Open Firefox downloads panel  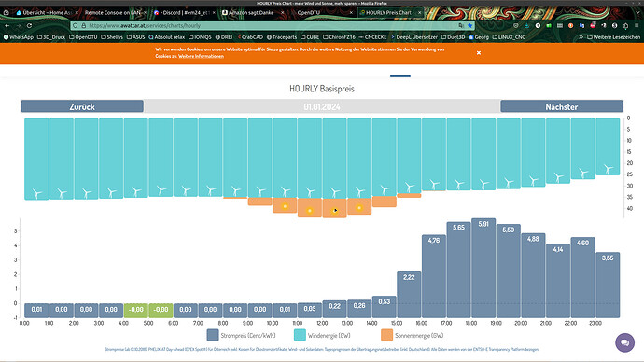tap(526, 25)
